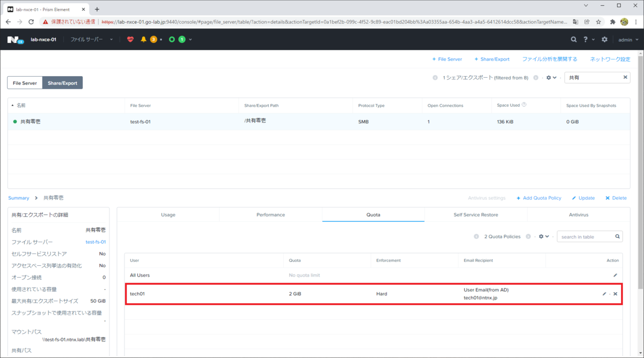The width and height of the screenshot is (644, 358).
Task: Open the ファイル サーバー view dropdown
Action: [92, 39]
